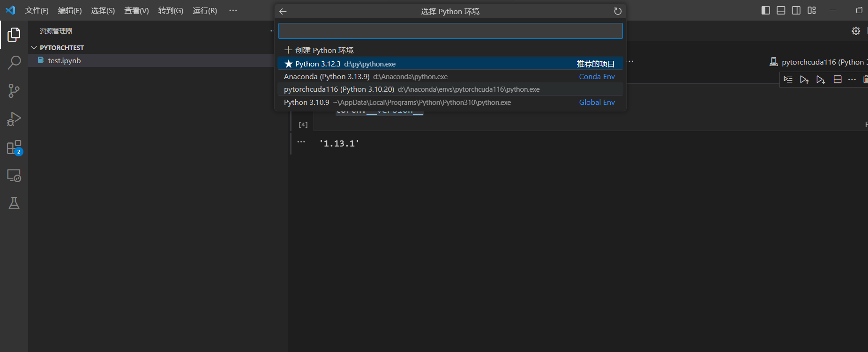Open the Search view icon
The width and height of the screenshot is (868, 352).
coord(14,62)
